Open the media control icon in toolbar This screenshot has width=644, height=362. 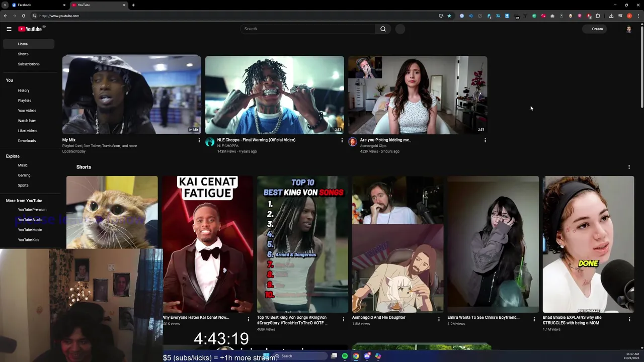[620, 16]
